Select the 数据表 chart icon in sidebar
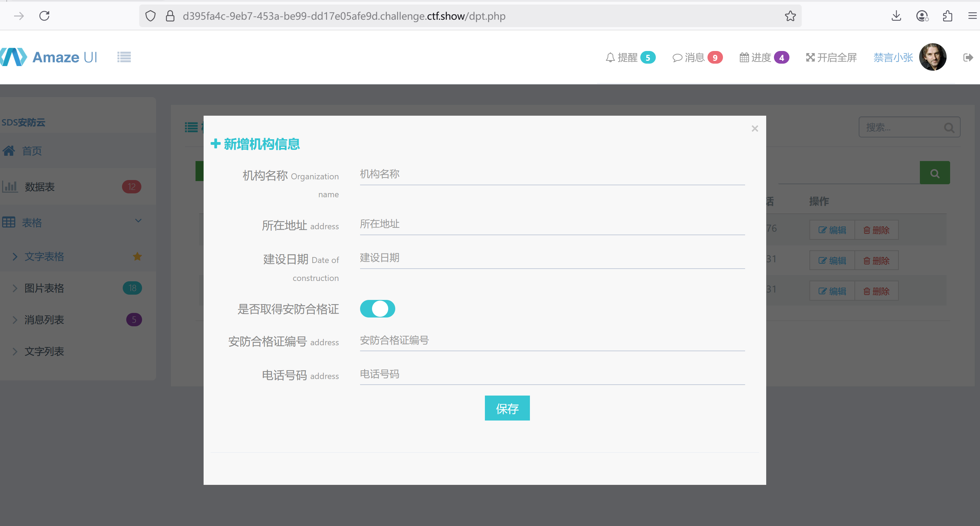 pos(10,187)
